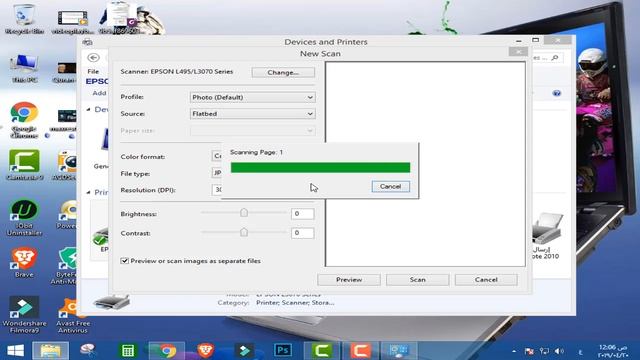Open the Profile dropdown
Screen dimensions: 640x360
(x=253, y=97)
